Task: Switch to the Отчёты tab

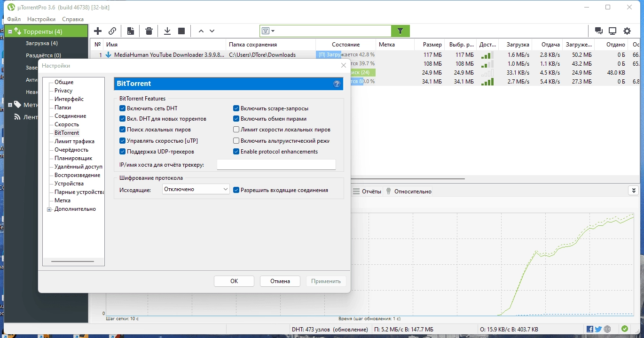Action: (x=367, y=191)
